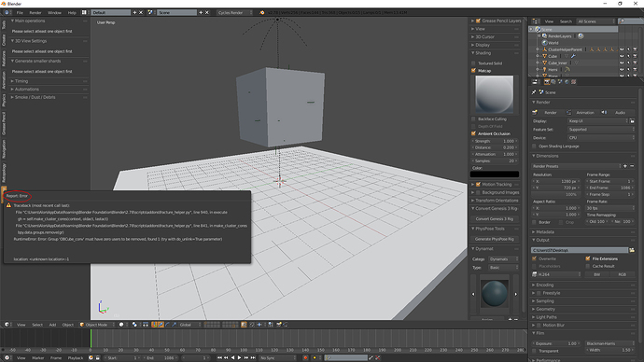The height and width of the screenshot is (362, 644).
Task: Select RGB color mode button
Action: click(623, 274)
